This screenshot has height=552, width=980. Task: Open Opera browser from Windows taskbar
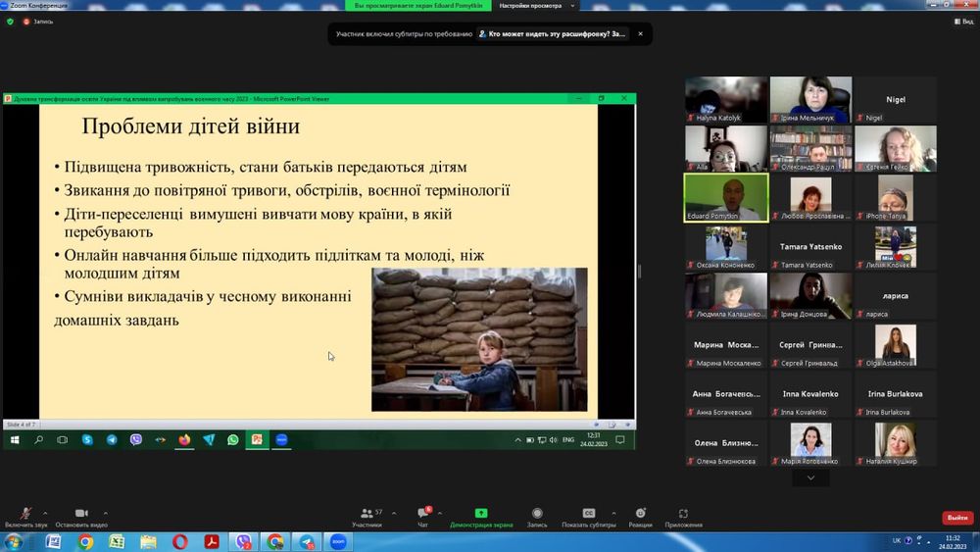tap(179, 541)
